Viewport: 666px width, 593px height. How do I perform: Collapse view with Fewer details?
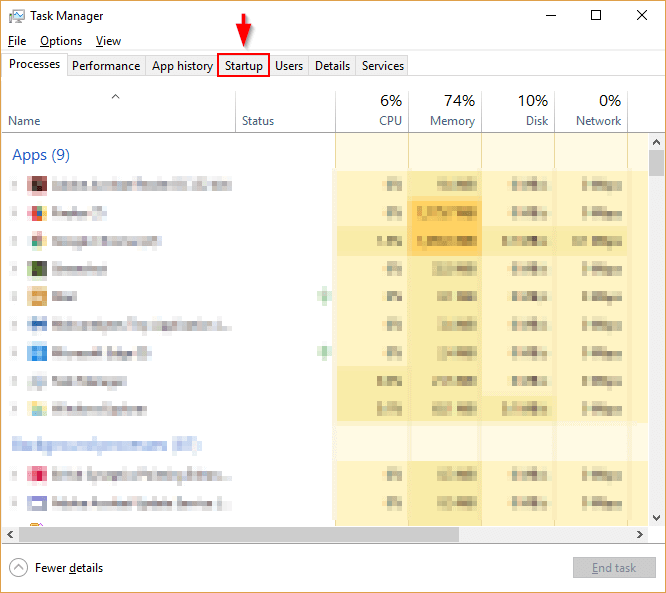click(56, 568)
